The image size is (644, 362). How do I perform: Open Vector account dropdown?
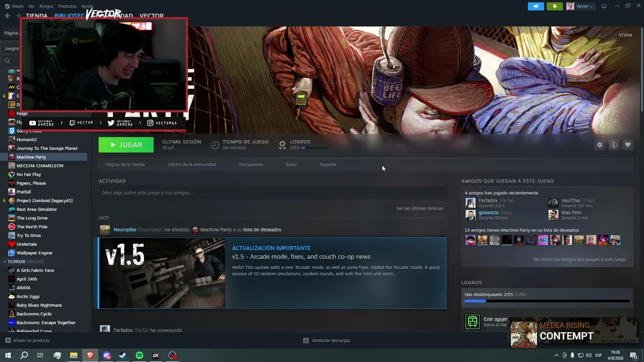[581, 6]
